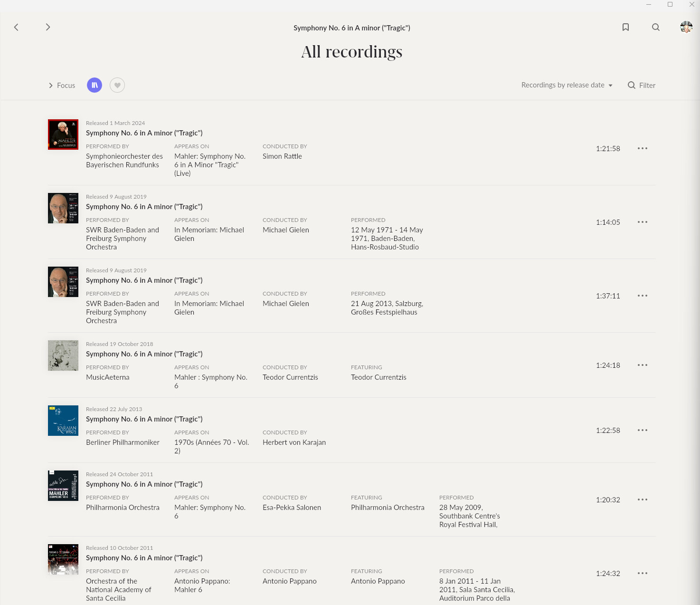
Task: Open the user profile avatar
Action: point(686,27)
